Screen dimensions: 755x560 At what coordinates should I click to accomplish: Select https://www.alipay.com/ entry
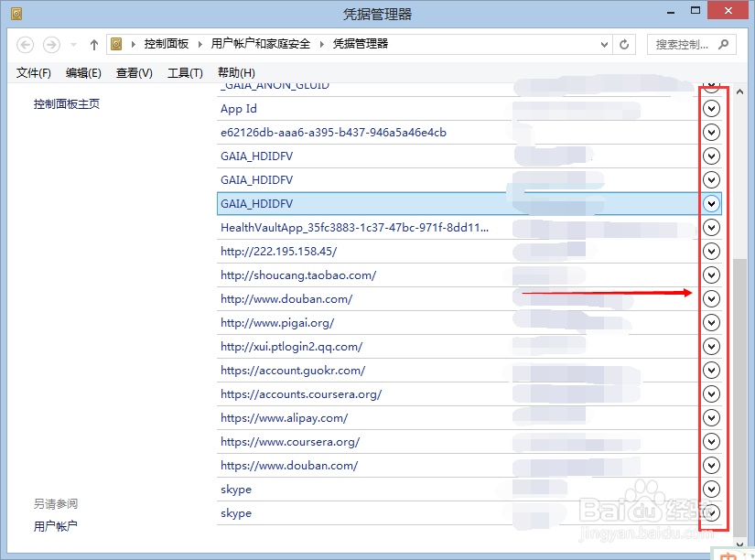tap(469, 418)
